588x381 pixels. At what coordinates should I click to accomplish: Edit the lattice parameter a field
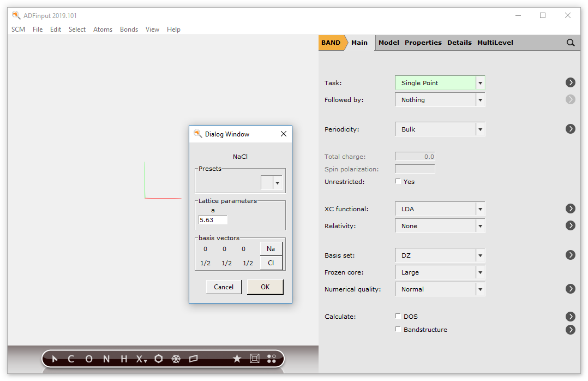tap(212, 220)
